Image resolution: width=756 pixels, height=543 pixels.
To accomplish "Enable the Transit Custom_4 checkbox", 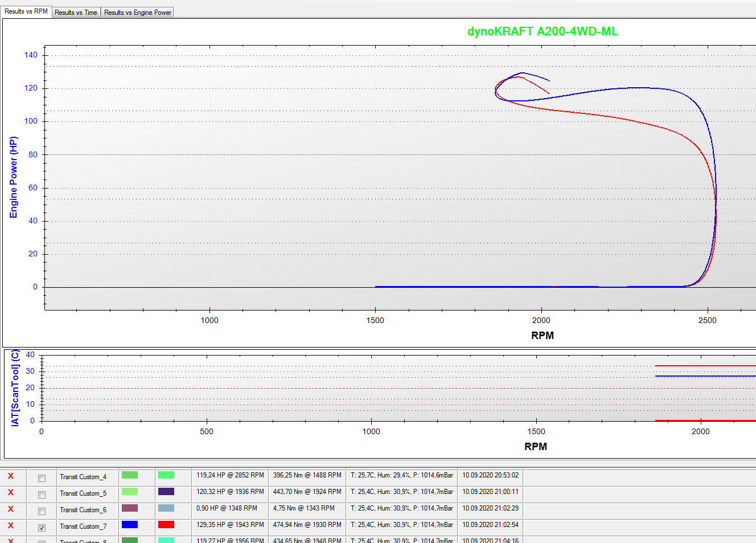I will click(42, 478).
